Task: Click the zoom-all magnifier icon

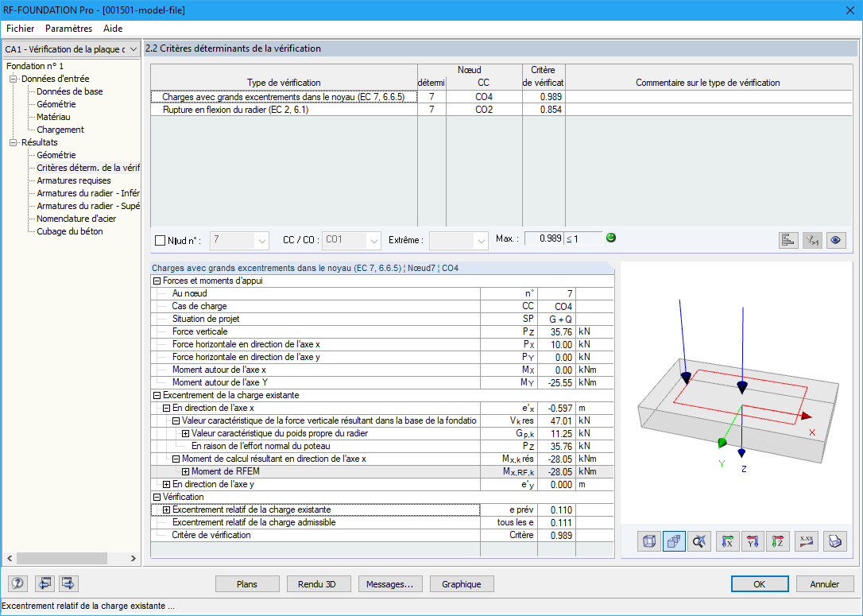Action: click(699, 542)
